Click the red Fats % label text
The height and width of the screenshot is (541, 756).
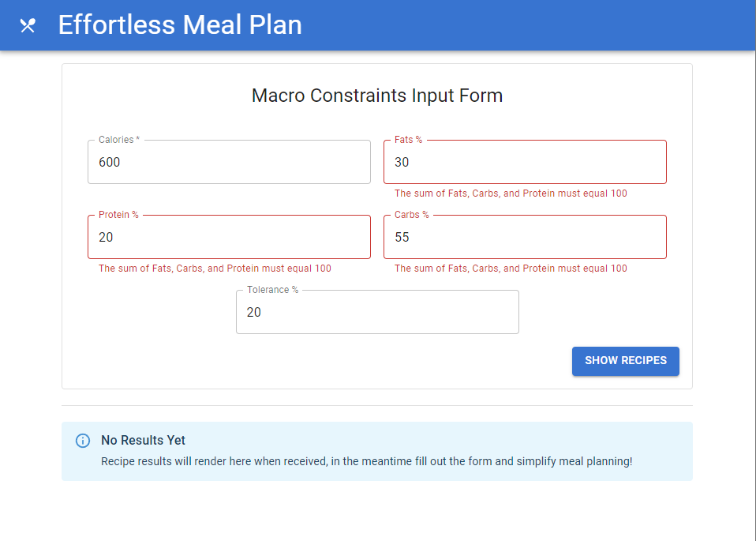[408, 140]
